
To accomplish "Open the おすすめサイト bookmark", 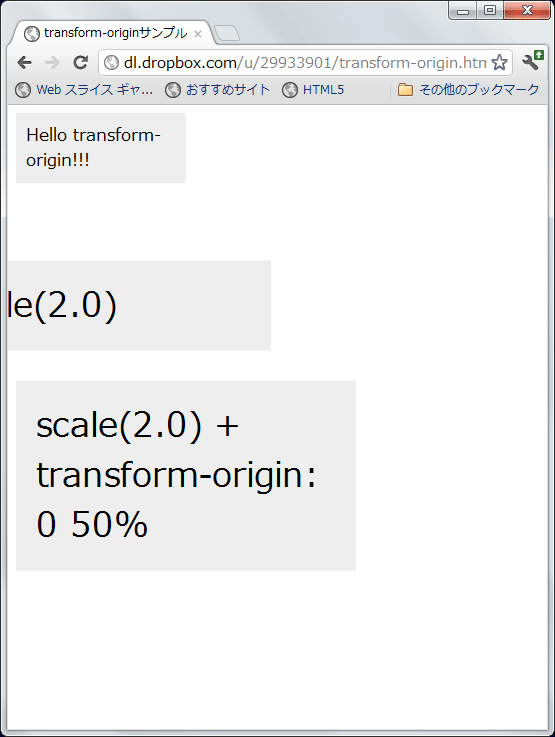I will point(218,90).
